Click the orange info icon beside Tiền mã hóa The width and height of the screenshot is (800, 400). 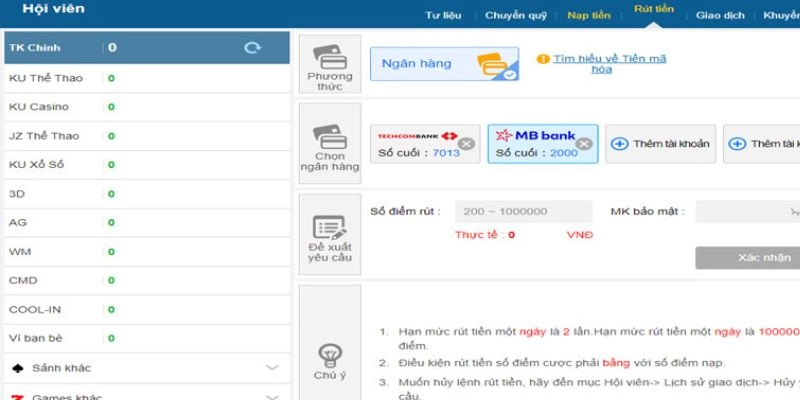click(543, 59)
